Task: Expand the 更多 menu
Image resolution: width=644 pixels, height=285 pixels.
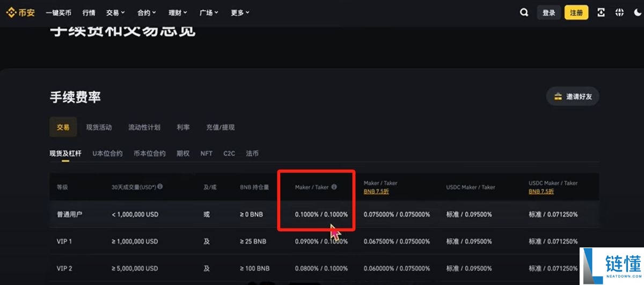Action: pos(240,12)
